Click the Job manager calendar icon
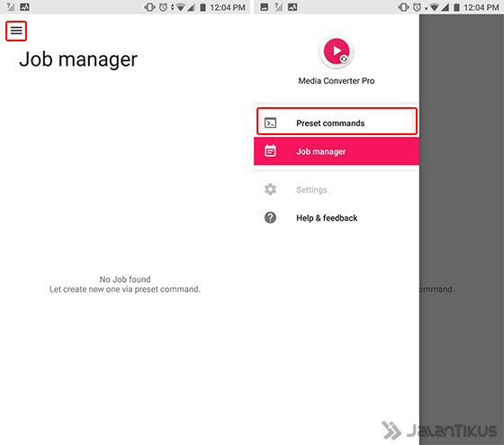 (x=270, y=151)
